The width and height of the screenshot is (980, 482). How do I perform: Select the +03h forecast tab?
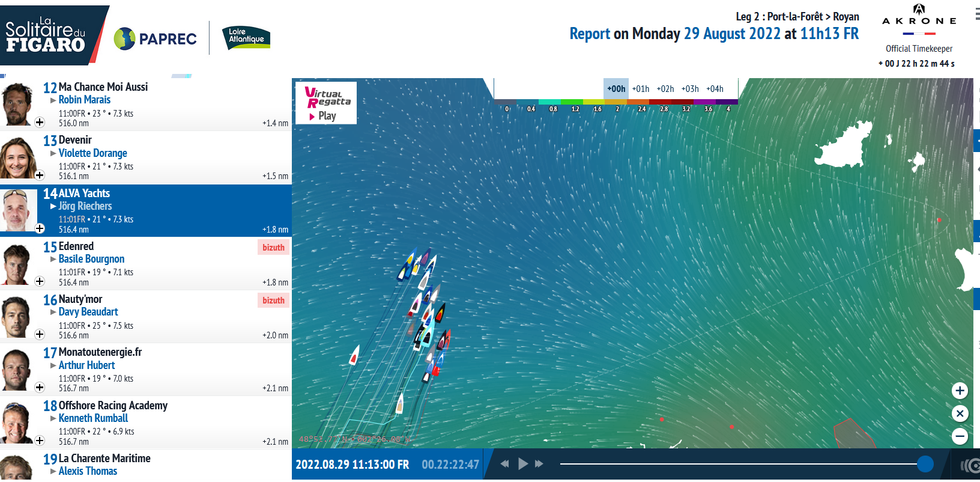coord(690,89)
